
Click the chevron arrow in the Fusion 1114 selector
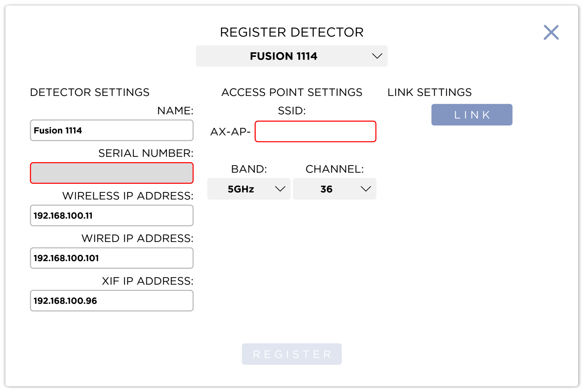[x=377, y=56]
